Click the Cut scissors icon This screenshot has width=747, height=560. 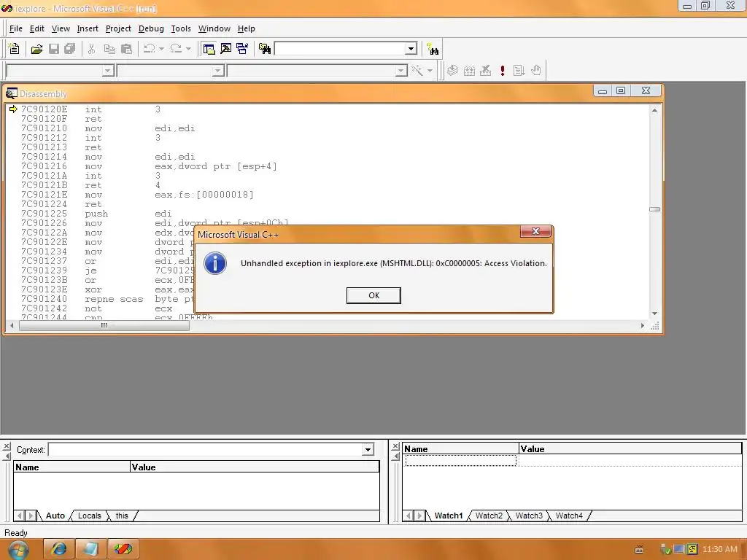(91, 49)
